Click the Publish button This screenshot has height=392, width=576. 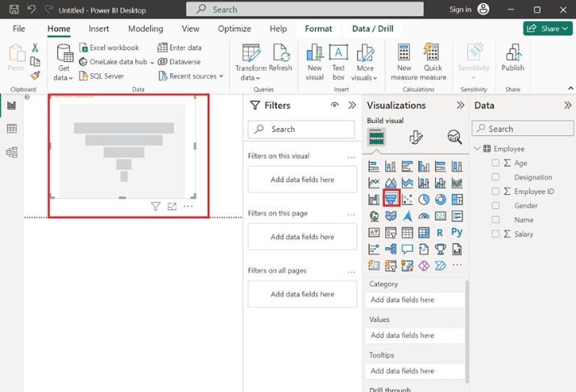point(513,58)
